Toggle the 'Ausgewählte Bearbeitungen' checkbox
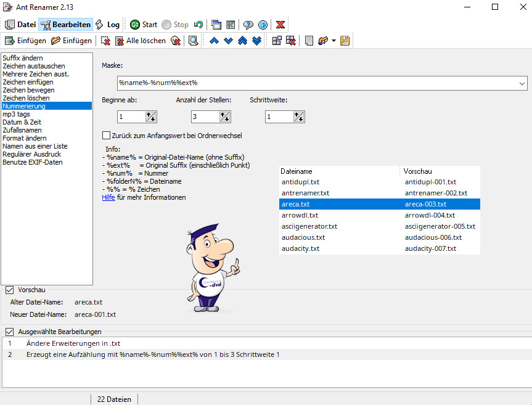This screenshot has height=405, width=532. (x=10, y=332)
